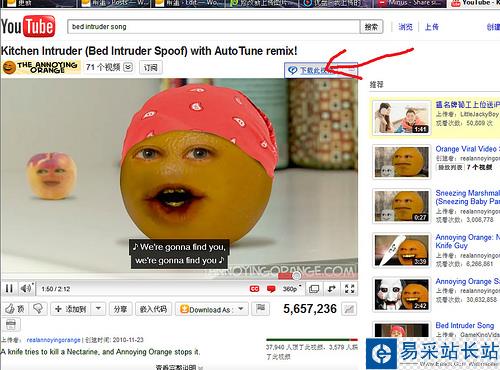500x370 pixels.
Task: Toggle the red annotations speech bubble
Action: [x=271, y=289]
